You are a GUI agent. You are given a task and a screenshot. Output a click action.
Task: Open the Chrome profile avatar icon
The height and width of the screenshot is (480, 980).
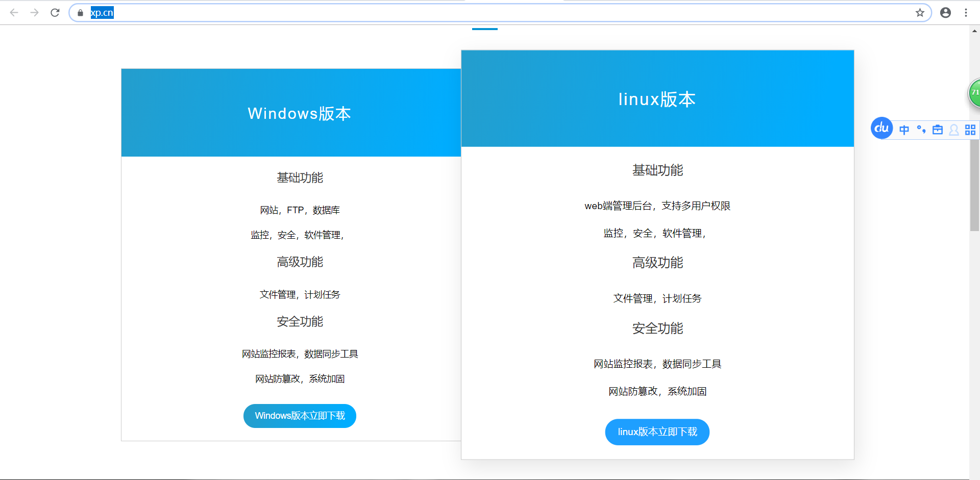(x=945, y=12)
